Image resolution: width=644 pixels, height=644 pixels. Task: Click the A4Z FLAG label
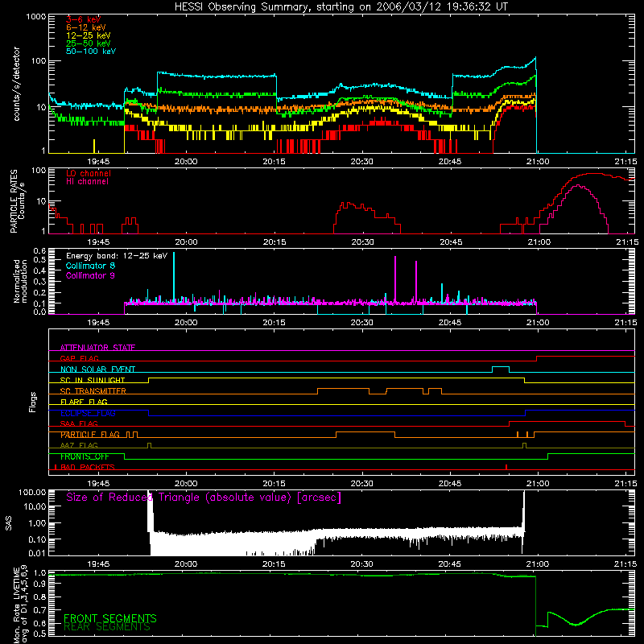(79, 445)
